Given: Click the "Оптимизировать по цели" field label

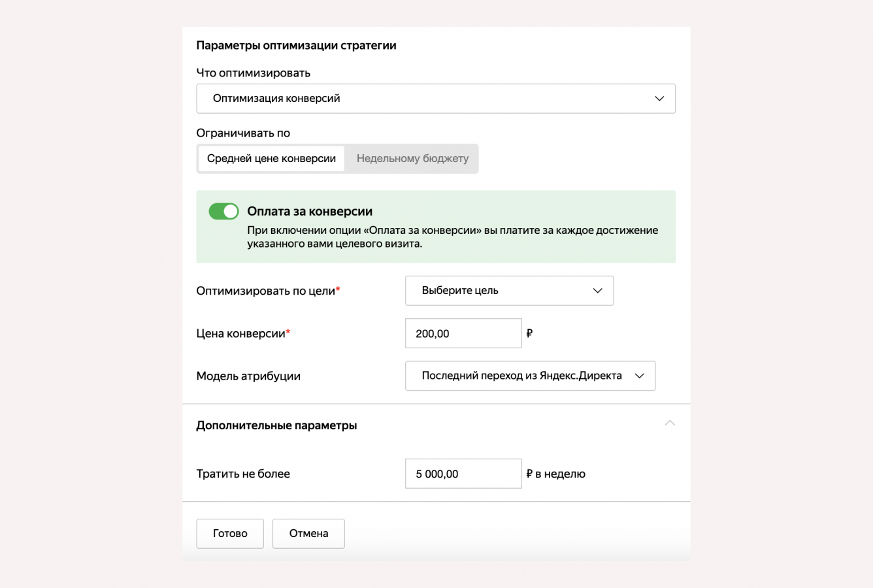Looking at the screenshot, I should pos(266,291).
